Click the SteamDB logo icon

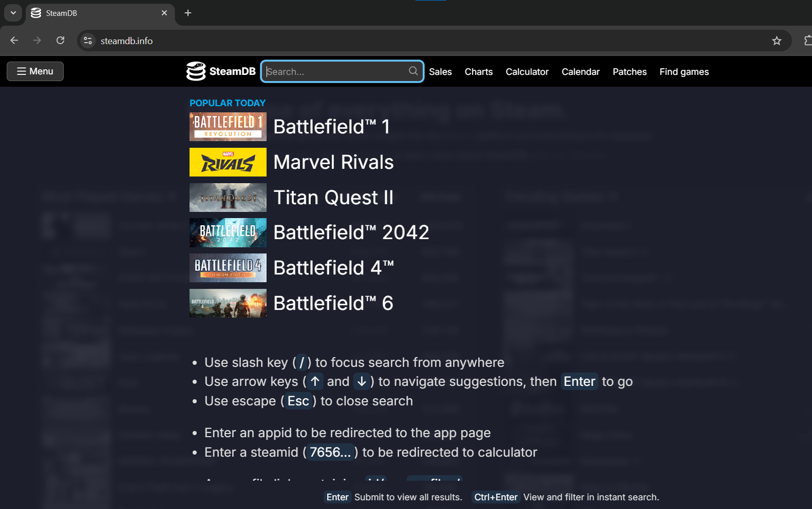pyautogui.click(x=196, y=71)
